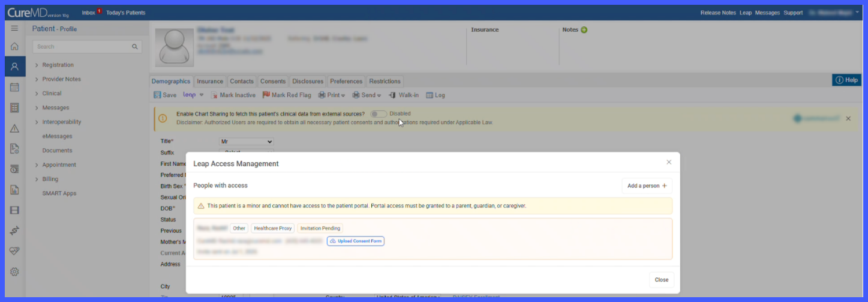The width and height of the screenshot is (868, 302).
Task: Open the Release Notes link
Action: 718,13
